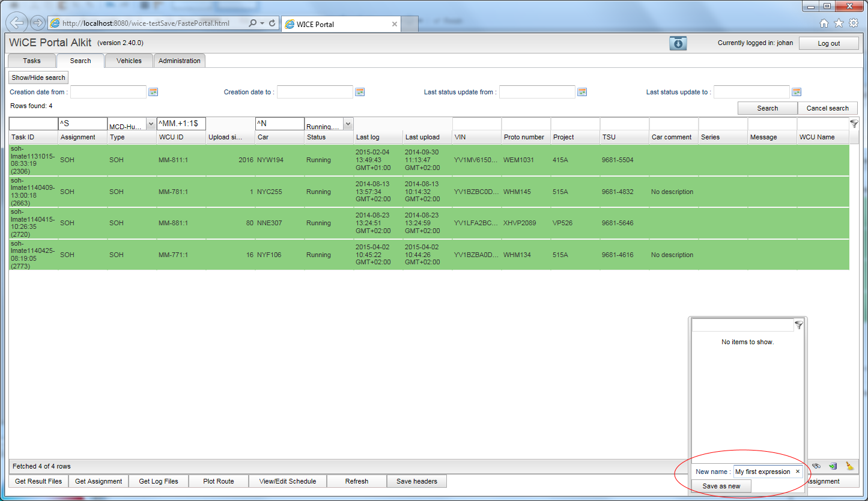Screen dimensions: 868x501
Task: Switch to the Vehicles tab
Action: (129, 61)
